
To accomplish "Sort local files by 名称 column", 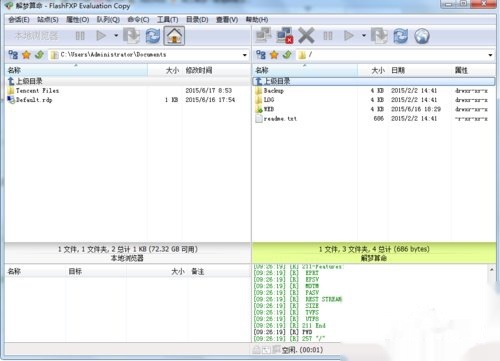I will (x=76, y=70).
